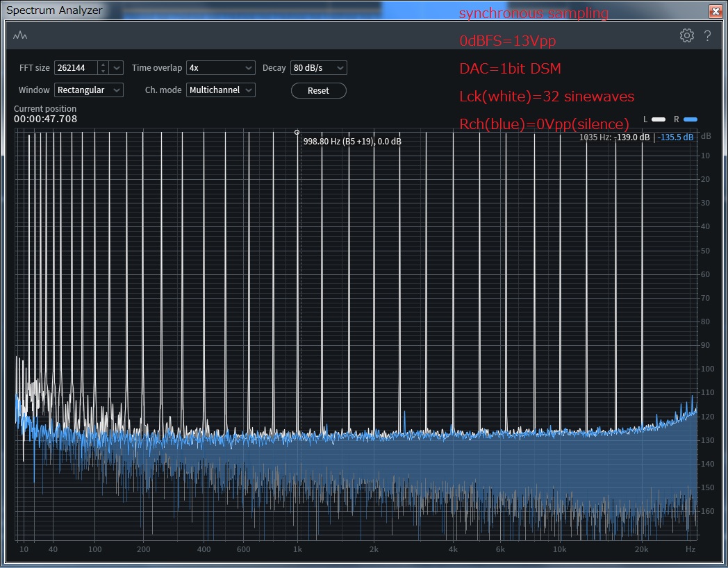Click the Reset button
The image size is (728, 568).
coord(318,90)
